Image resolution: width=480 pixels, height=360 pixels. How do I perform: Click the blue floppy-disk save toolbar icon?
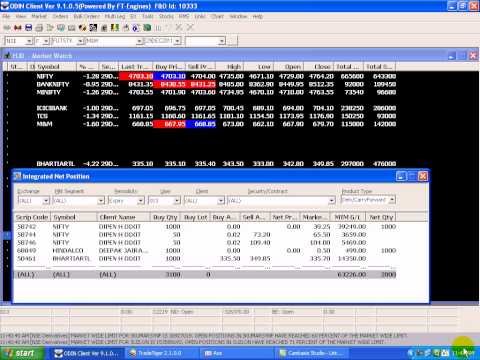tap(29, 28)
